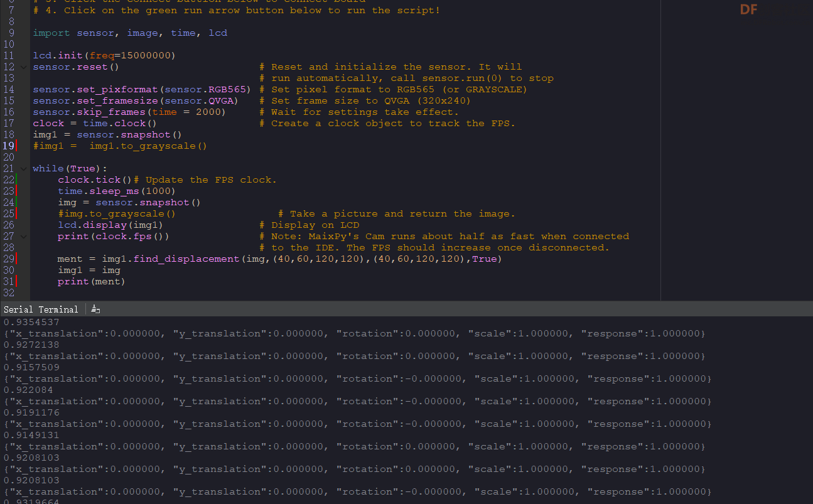Collapse the fold arrow at line 27
Screen dimensions: 813x504
click(23, 237)
